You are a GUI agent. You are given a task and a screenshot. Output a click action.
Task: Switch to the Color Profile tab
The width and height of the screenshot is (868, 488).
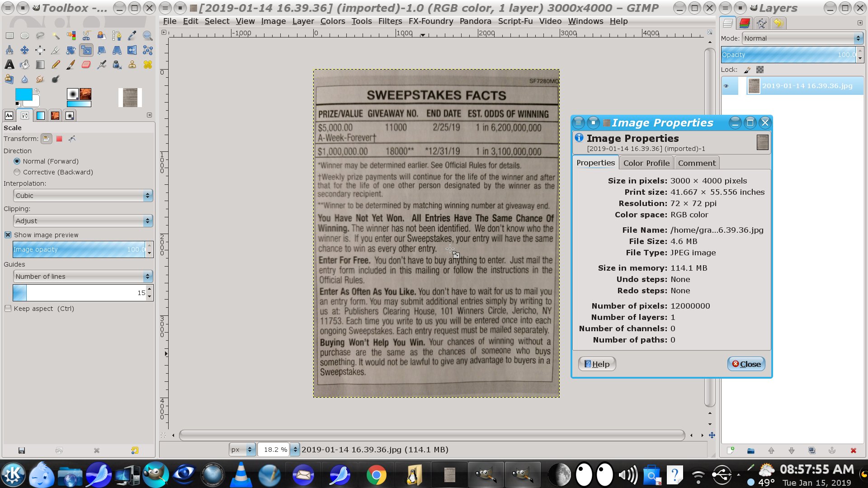click(646, 163)
